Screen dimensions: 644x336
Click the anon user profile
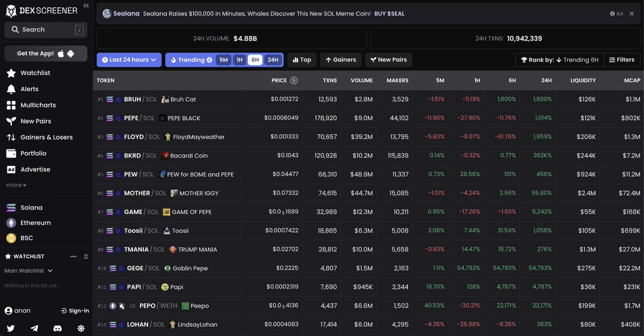point(18,311)
